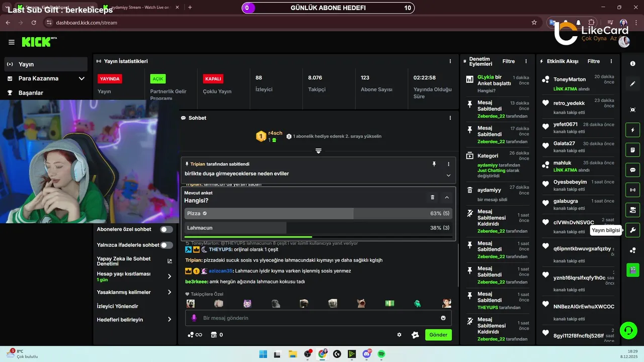This screenshot has height=362, width=644.
Task: Bookmark this page with star icon
Action: (x=534, y=23)
